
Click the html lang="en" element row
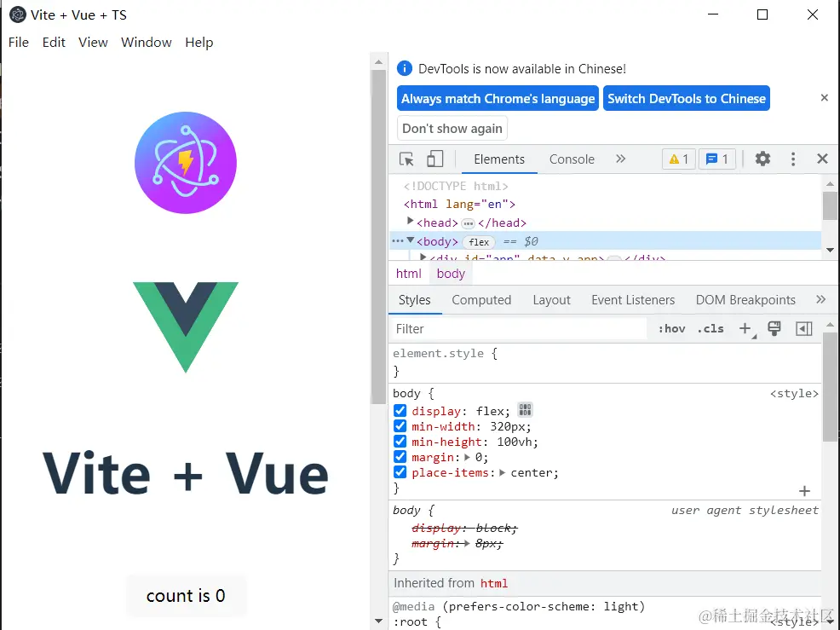(x=606, y=205)
